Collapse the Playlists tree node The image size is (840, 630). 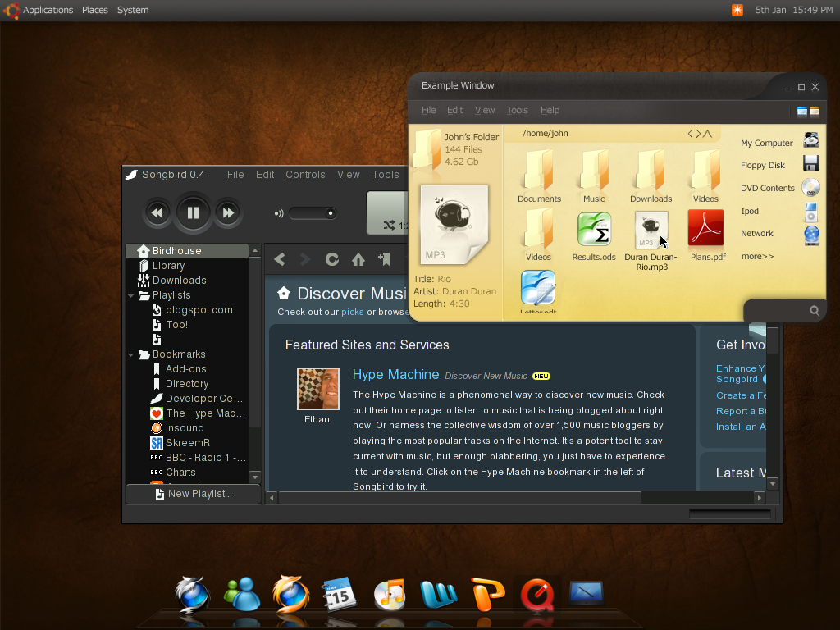[131, 295]
